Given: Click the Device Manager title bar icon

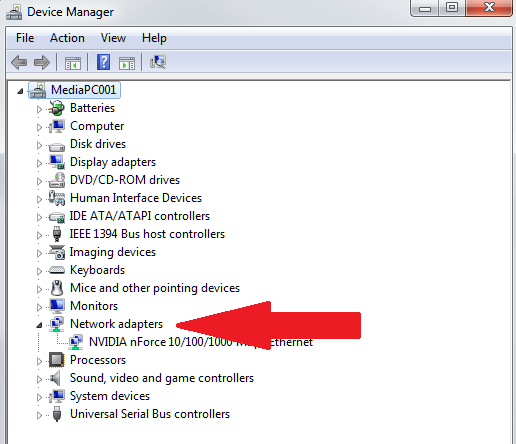Looking at the screenshot, I should click(x=14, y=12).
